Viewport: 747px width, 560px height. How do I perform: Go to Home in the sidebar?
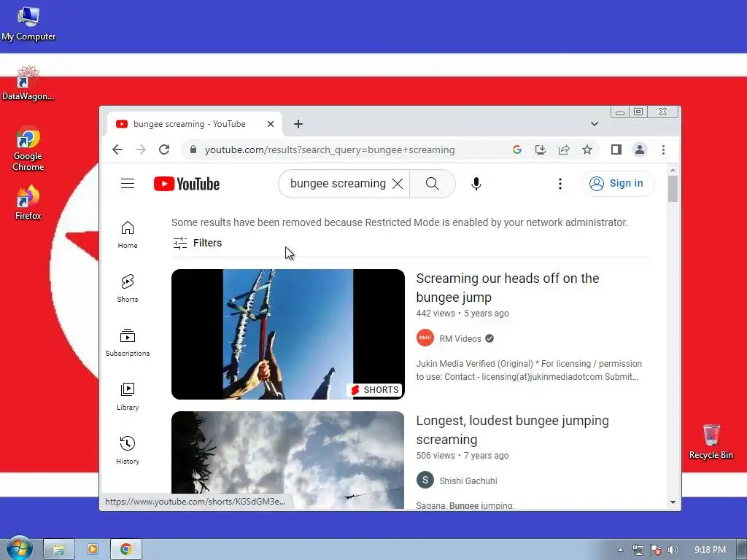click(128, 235)
